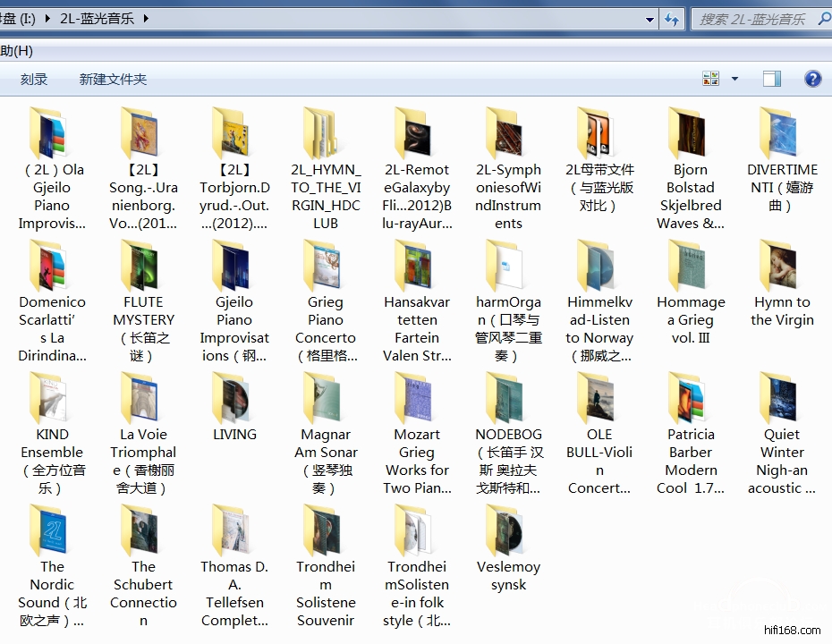Click the 刻录 burn button
832x644 pixels.
(34, 80)
